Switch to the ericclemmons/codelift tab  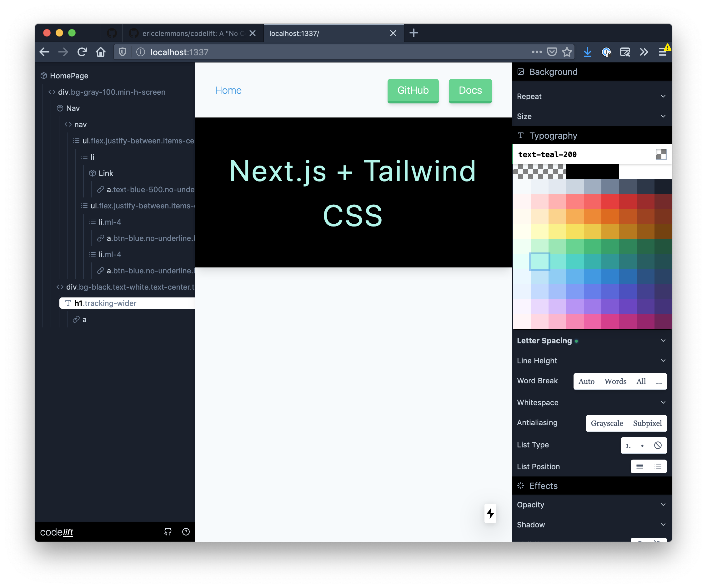pyautogui.click(x=193, y=33)
